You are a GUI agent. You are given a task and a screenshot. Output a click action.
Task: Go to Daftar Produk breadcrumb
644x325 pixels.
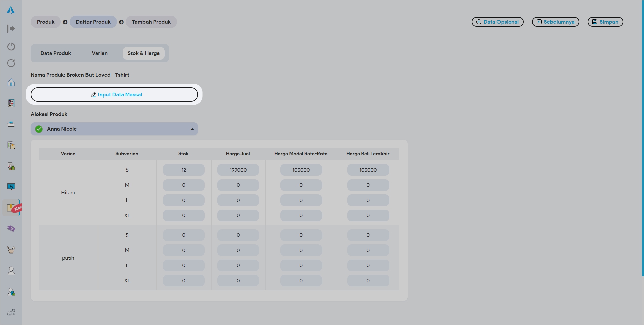93,22
